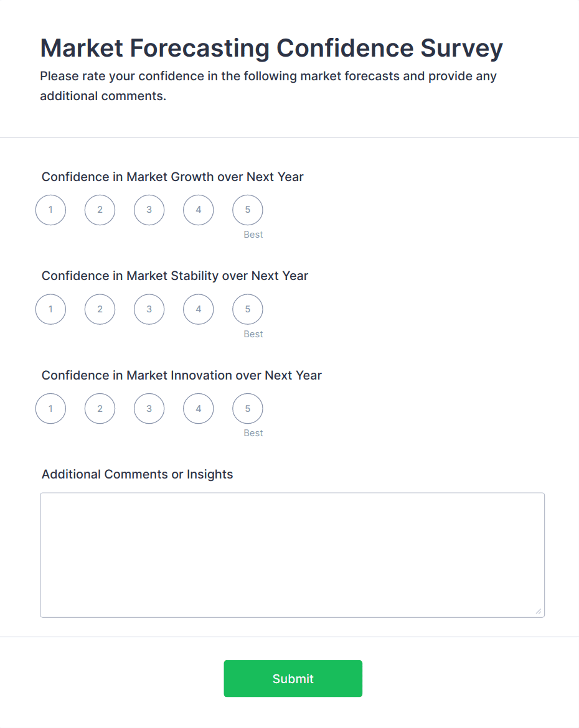
Task: Select rating 3 for Market Innovation confidence
Action: click(149, 408)
